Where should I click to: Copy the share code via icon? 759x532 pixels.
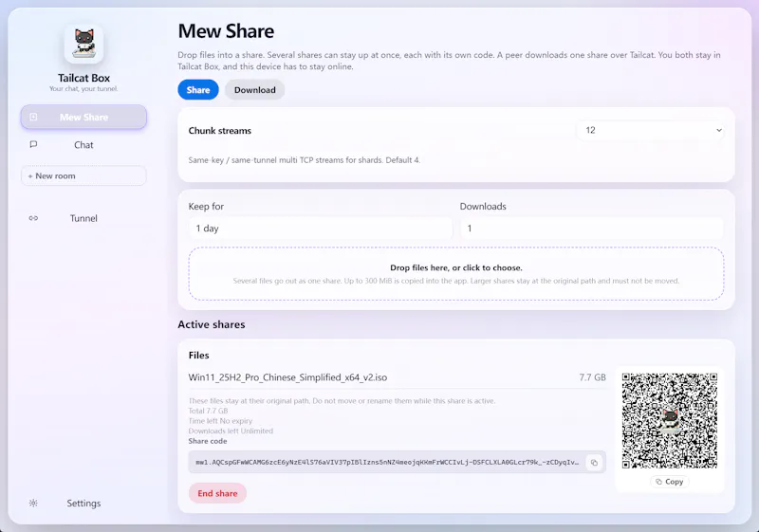[594, 463]
